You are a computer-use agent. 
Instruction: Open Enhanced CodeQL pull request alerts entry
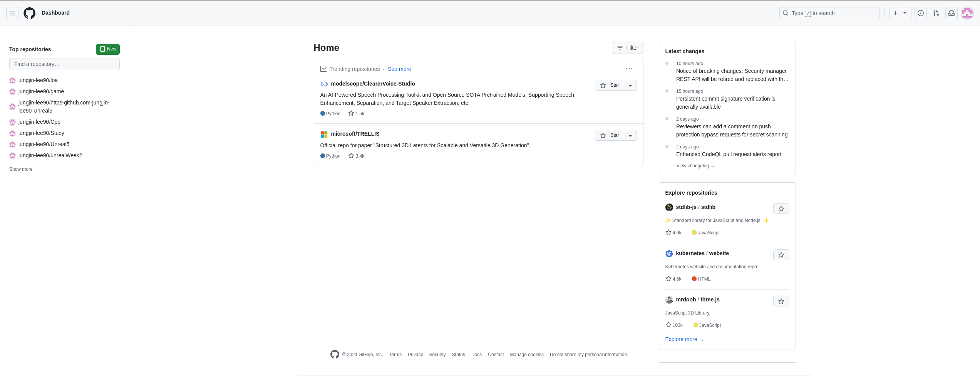[729, 154]
